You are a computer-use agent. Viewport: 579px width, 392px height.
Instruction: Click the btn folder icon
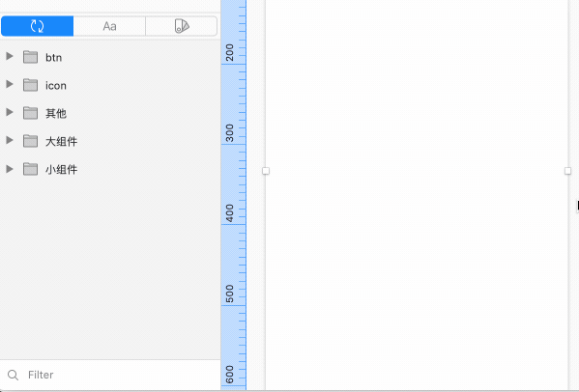point(30,57)
